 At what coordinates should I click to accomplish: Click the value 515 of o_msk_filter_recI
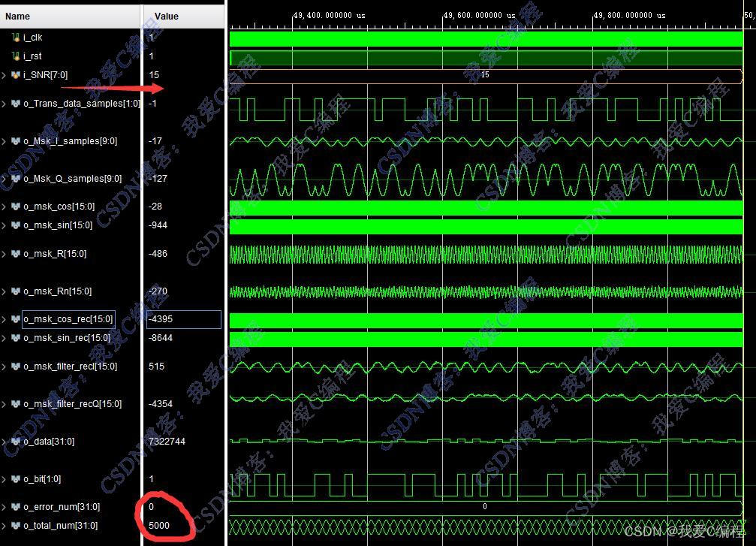(x=157, y=366)
